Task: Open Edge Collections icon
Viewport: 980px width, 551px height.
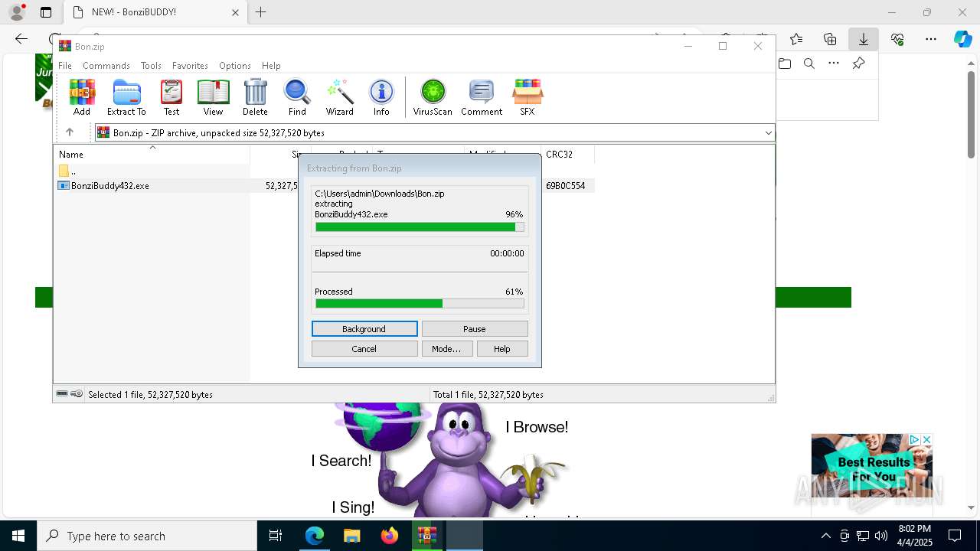Action: [830, 39]
